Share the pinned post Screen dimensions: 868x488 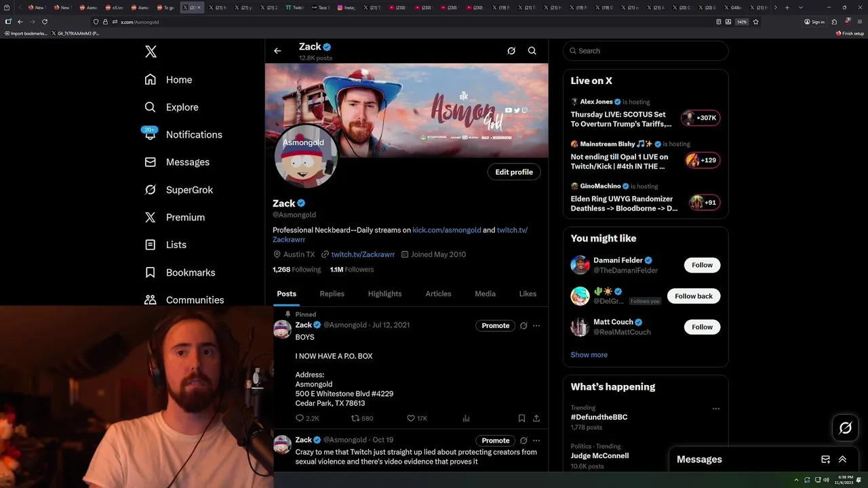[x=536, y=418]
